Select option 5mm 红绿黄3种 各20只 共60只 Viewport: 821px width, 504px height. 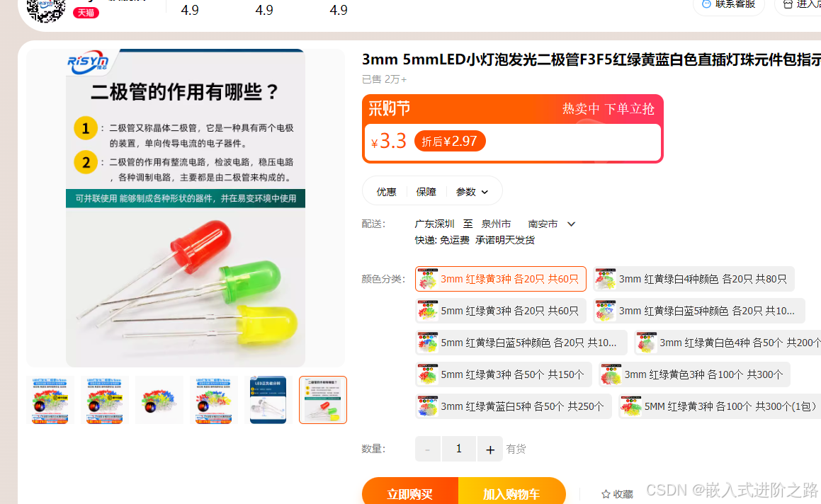click(x=501, y=311)
